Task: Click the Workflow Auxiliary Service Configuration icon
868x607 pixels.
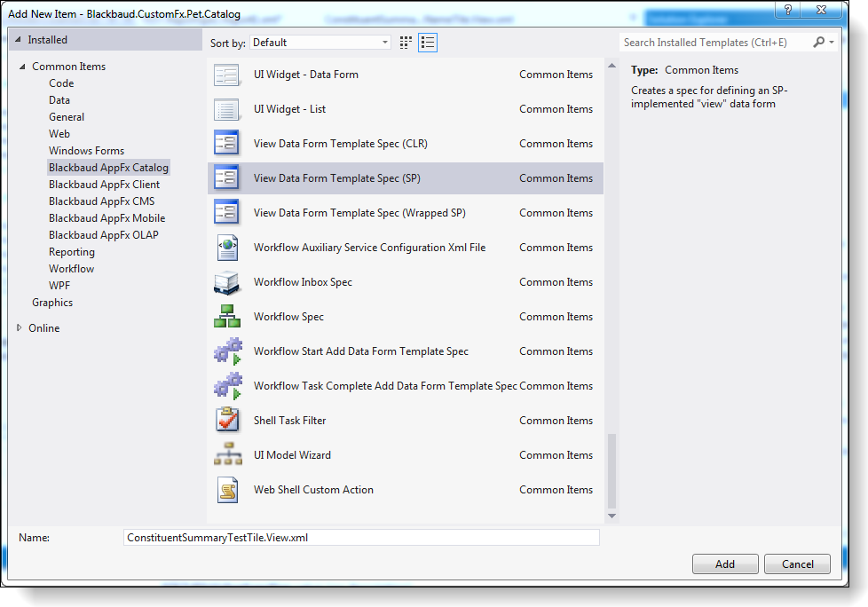Action: pyautogui.click(x=227, y=247)
